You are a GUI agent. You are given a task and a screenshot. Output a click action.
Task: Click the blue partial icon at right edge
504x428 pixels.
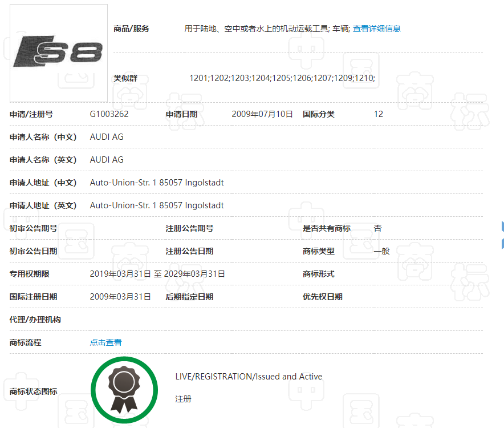[502, 235]
